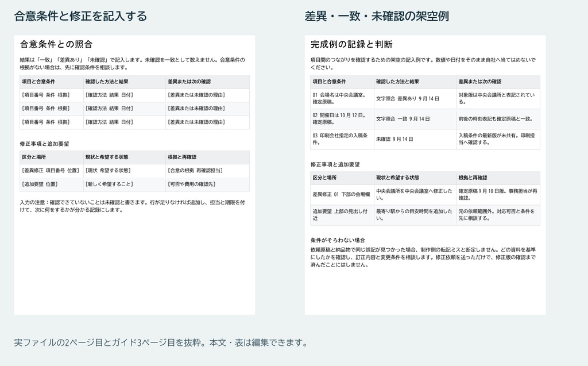Click header 確認した方法と結果 on 完成例の記録と判断 page

[x=415, y=82]
